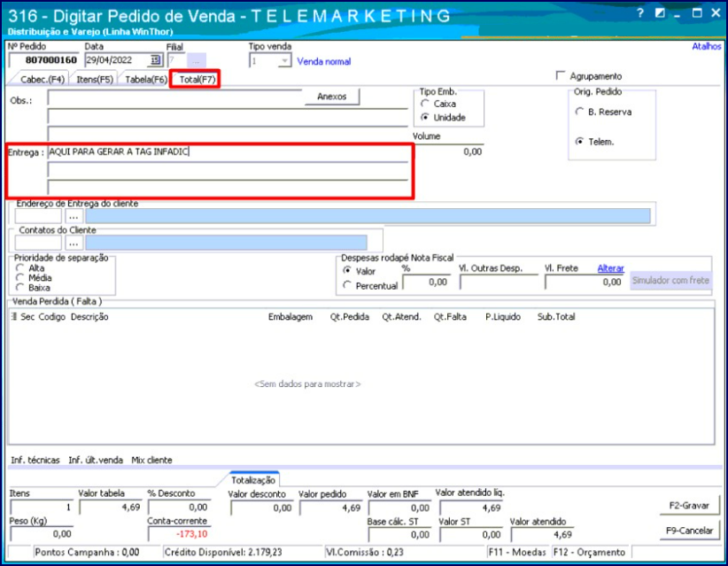The image size is (728, 566).
Task: Switch to Cabec.(F4) tab
Action: coord(42,80)
